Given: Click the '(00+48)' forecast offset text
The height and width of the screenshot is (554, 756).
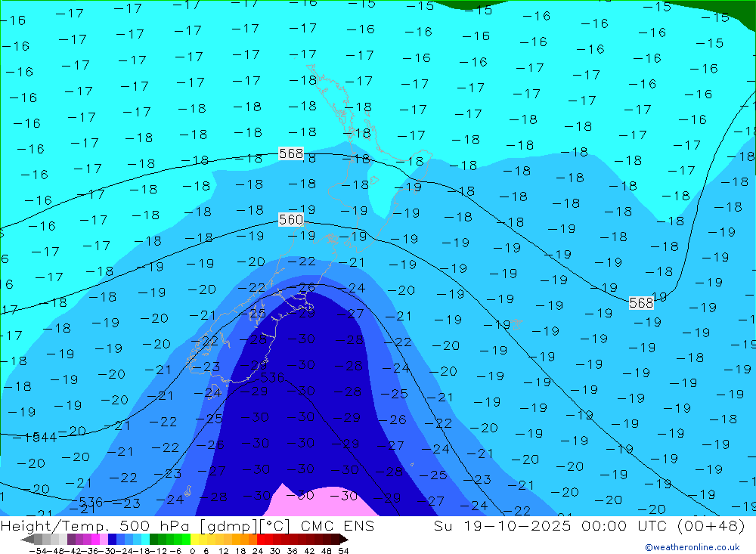Looking at the screenshot, I should (x=711, y=525).
